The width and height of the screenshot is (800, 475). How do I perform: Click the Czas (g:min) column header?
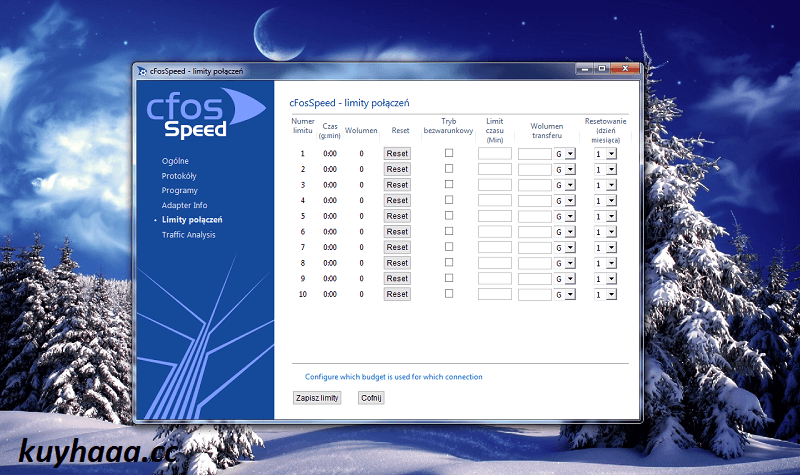tap(330, 131)
